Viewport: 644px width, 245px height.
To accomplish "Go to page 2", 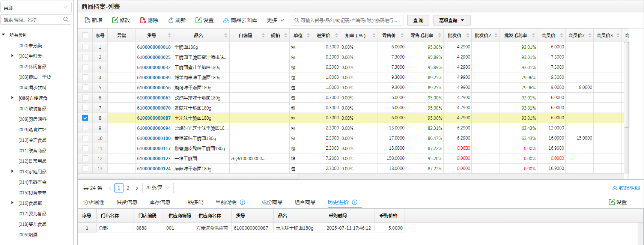I will pyautogui.click(x=128, y=188).
